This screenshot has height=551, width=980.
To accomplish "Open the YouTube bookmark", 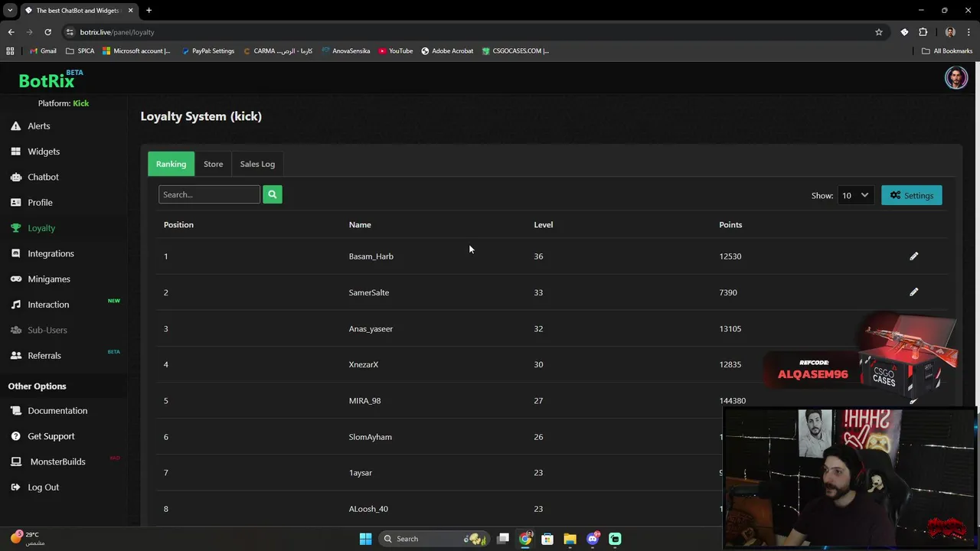I will click(x=396, y=51).
